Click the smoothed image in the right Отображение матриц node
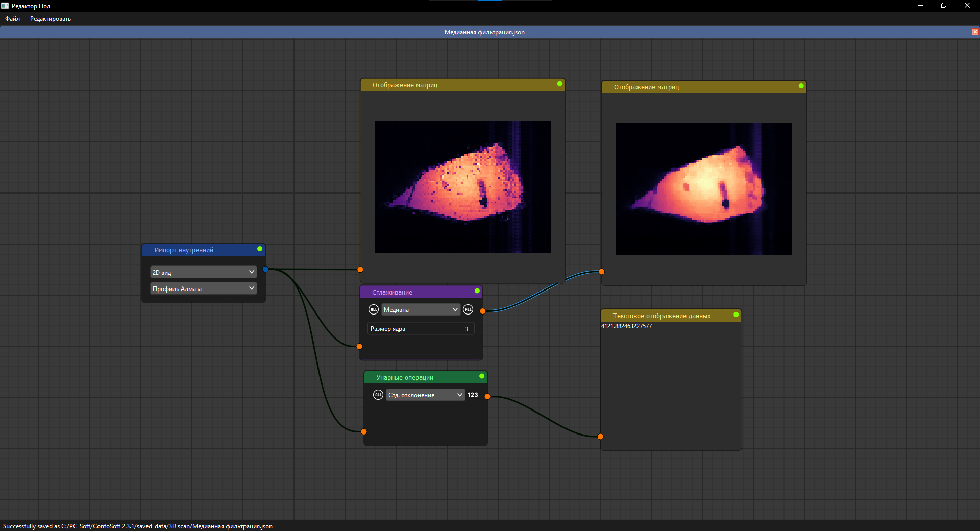 (704, 189)
